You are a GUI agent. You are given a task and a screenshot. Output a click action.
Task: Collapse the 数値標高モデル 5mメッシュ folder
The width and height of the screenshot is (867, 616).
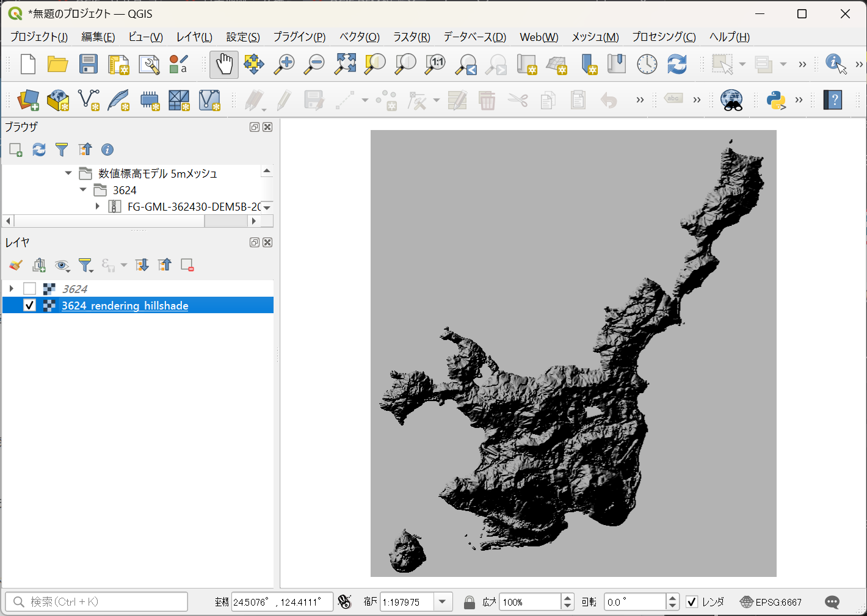(x=68, y=173)
